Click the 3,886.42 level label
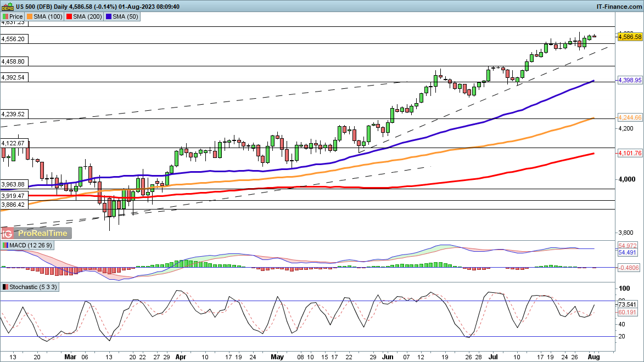This screenshot has width=644, height=362. coord(13,205)
